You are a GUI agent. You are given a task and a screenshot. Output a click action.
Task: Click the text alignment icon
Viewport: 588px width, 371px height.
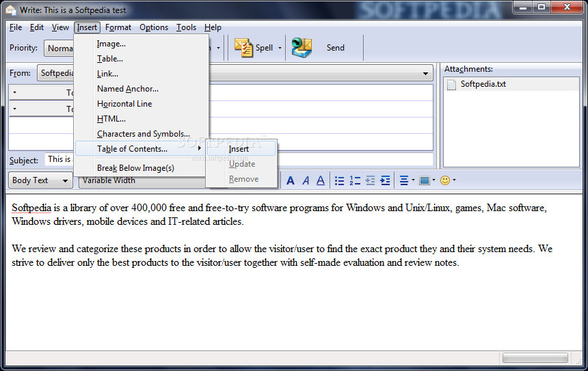pos(404,180)
